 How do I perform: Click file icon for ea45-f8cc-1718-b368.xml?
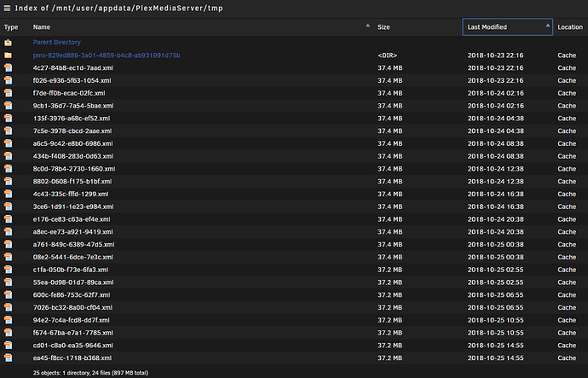pos(8,358)
